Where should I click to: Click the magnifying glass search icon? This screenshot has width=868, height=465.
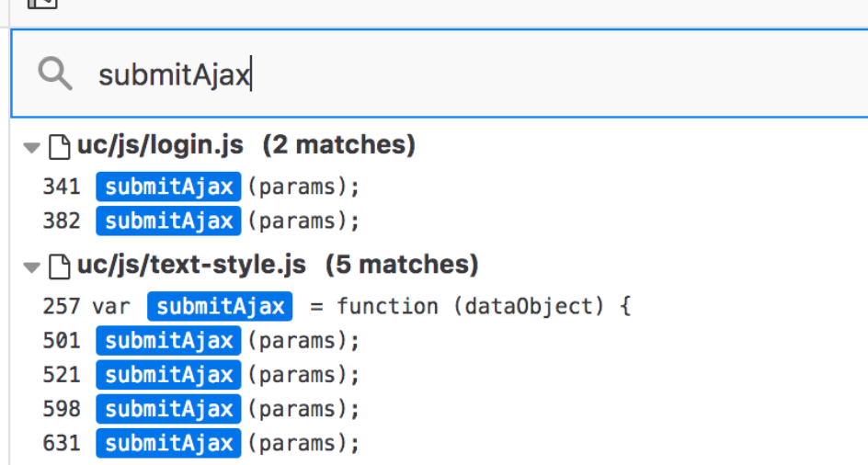55,74
